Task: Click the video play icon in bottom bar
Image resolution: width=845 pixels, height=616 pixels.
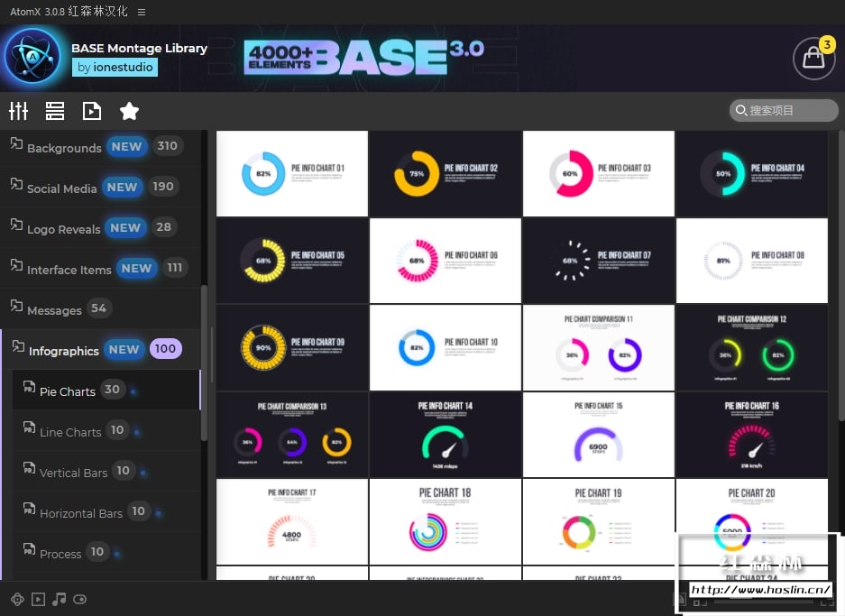Action: click(38, 599)
